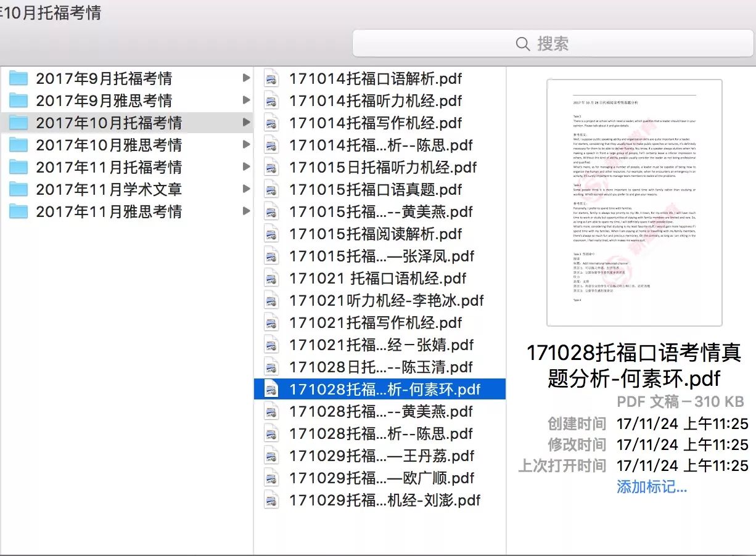Click PDF icon of 171028托福...析-何素环.pdf
The height and width of the screenshot is (556, 756).
(x=271, y=389)
